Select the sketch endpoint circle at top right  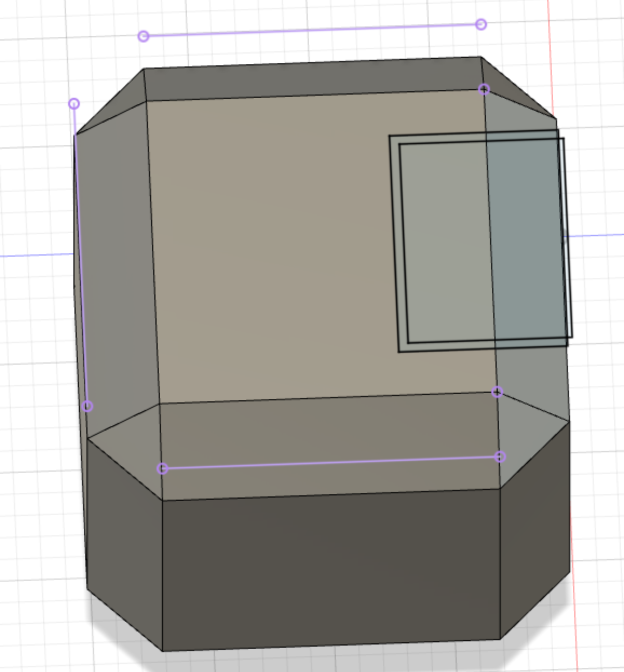click(x=480, y=23)
